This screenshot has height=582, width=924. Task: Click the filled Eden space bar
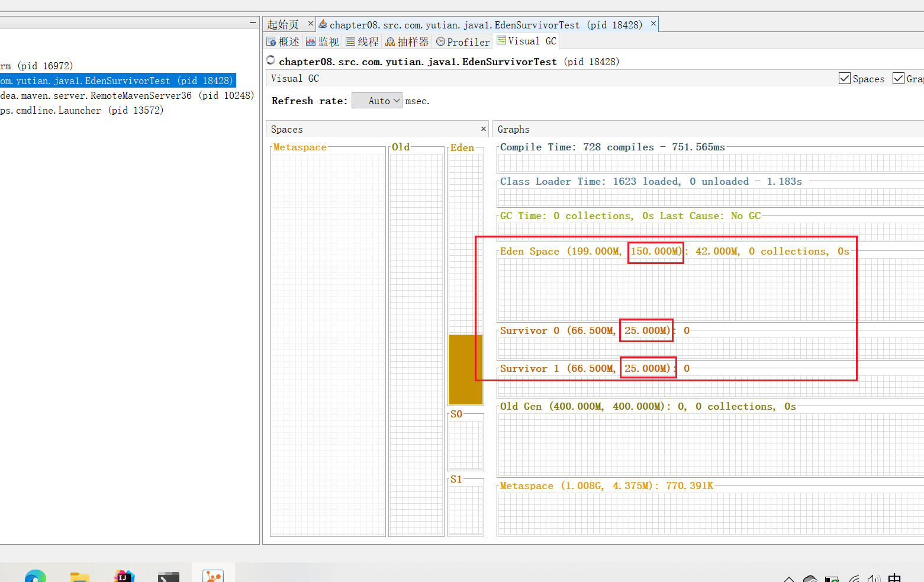(x=465, y=369)
